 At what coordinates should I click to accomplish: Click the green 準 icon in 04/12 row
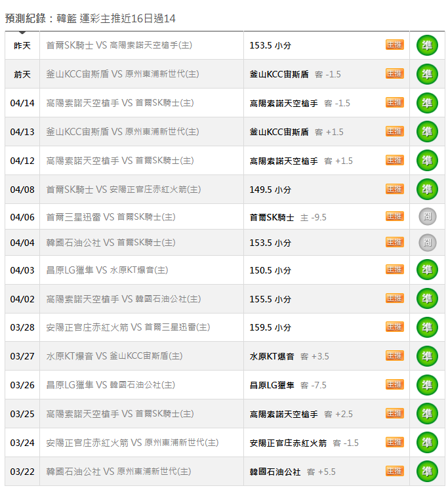427,161
